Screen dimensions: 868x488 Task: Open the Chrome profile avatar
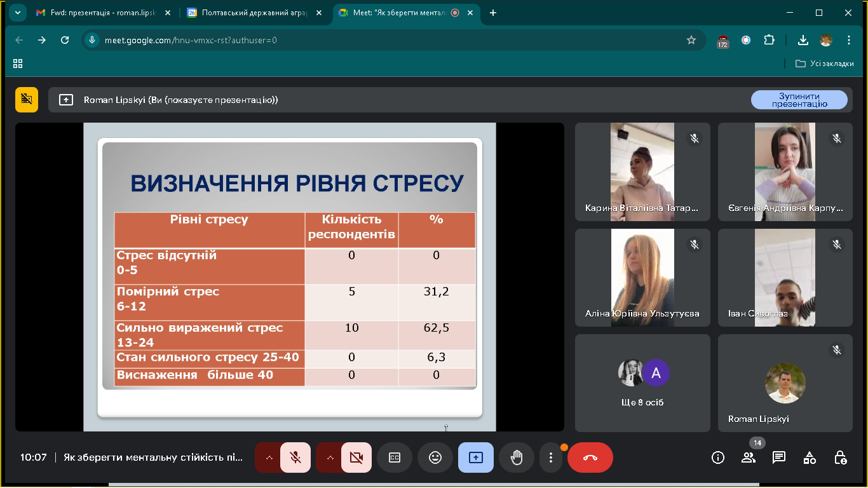tap(826, 40)
